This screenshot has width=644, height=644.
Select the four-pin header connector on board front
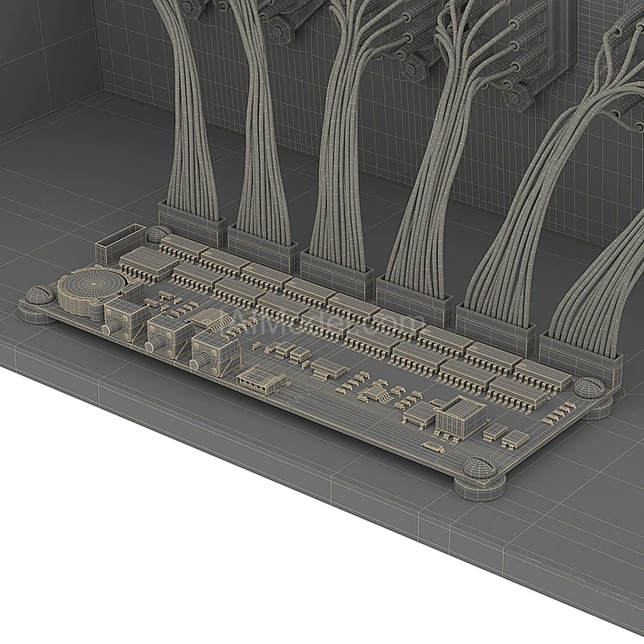(x=261, y=379)
